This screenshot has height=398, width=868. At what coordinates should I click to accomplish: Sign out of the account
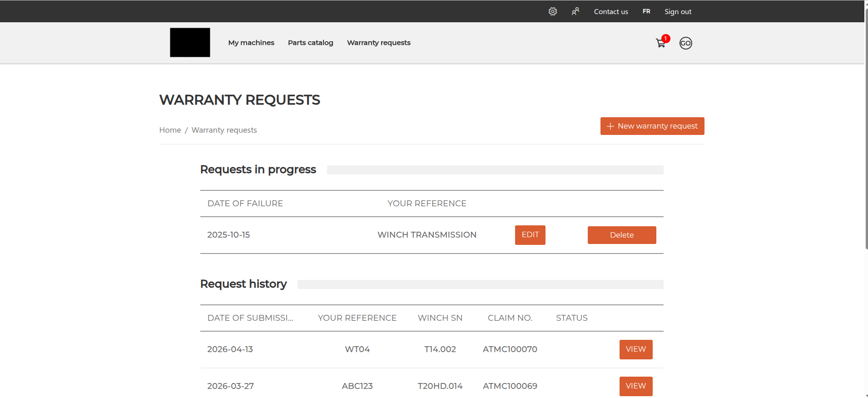click(678, 11)
